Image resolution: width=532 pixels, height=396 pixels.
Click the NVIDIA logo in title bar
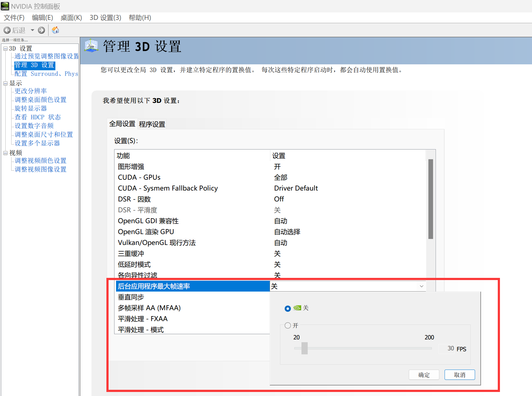(5, 6)
